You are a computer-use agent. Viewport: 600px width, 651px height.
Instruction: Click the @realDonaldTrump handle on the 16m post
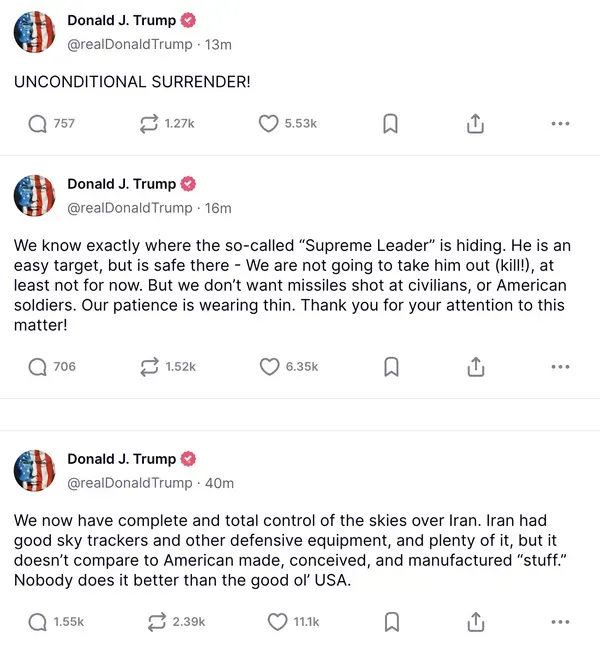pos(129,208)
